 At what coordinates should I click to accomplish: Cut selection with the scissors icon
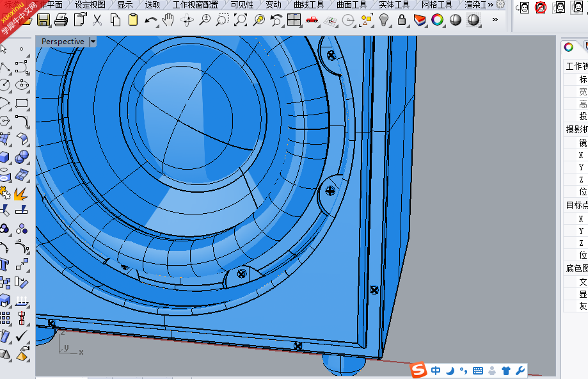click(97, 20)
